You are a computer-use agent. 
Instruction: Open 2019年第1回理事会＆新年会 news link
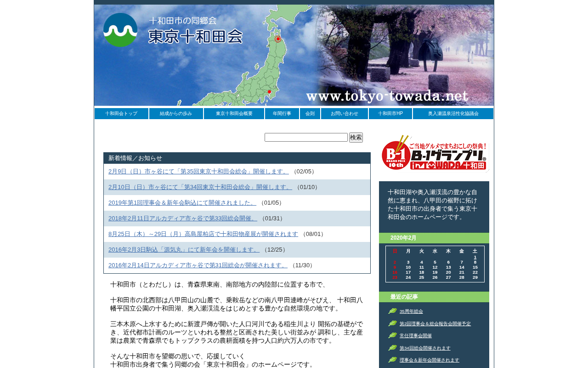[x=182, y=203]
